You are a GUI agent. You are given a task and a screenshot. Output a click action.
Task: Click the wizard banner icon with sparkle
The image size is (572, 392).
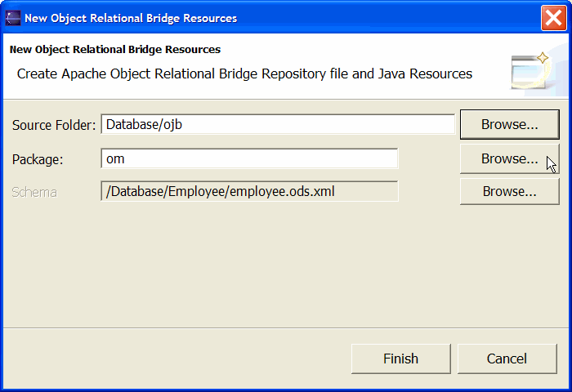tap(531, 71)
